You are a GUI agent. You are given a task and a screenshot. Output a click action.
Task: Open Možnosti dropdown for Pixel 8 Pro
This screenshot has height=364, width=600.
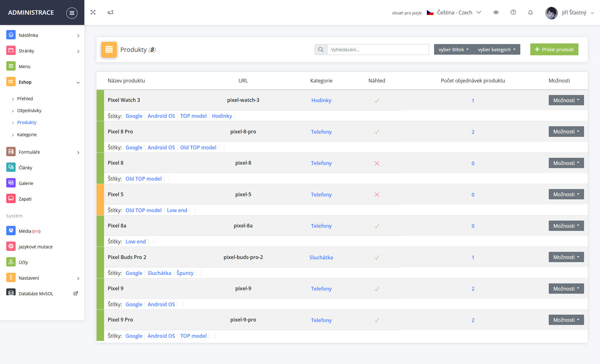point(566,132)
